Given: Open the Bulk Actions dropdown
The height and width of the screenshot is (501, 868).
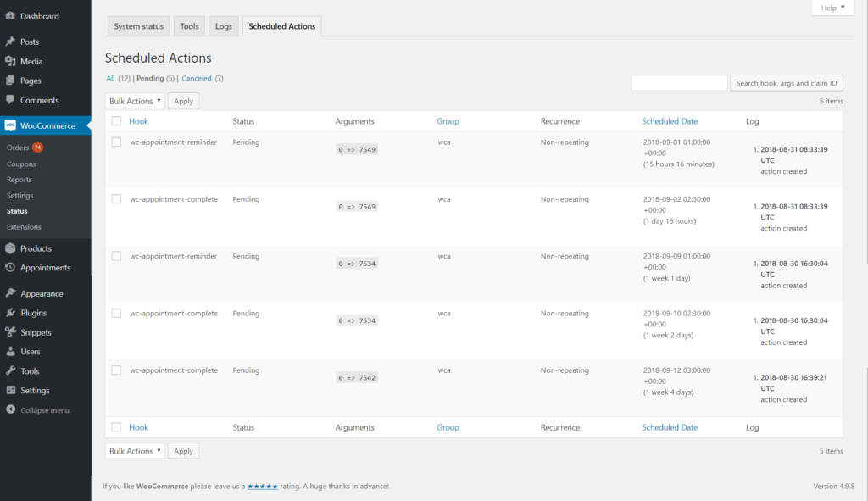Looking at the screenshot, I should (134, 100).
